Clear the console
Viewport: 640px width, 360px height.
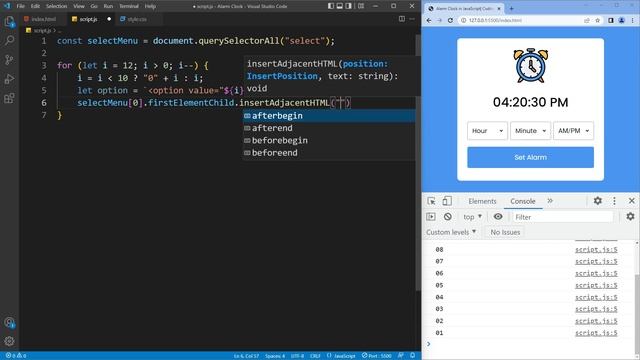click(x=448, y=217)
